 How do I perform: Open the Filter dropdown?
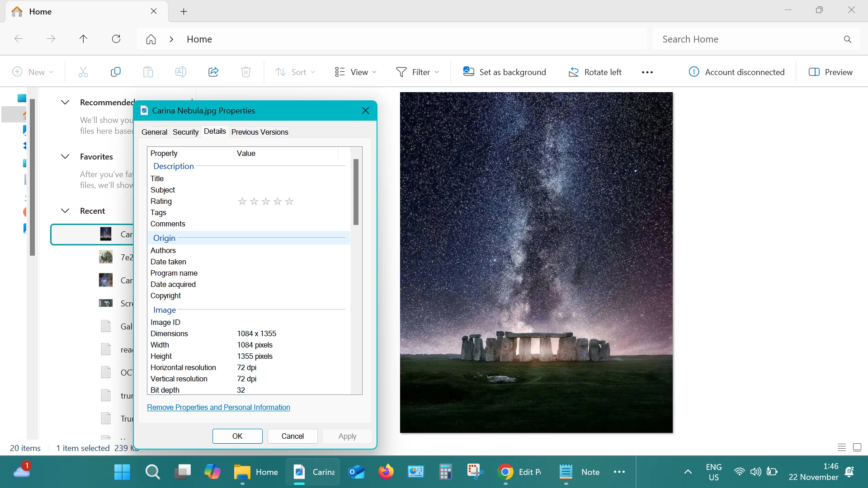(x=417, y=72)
